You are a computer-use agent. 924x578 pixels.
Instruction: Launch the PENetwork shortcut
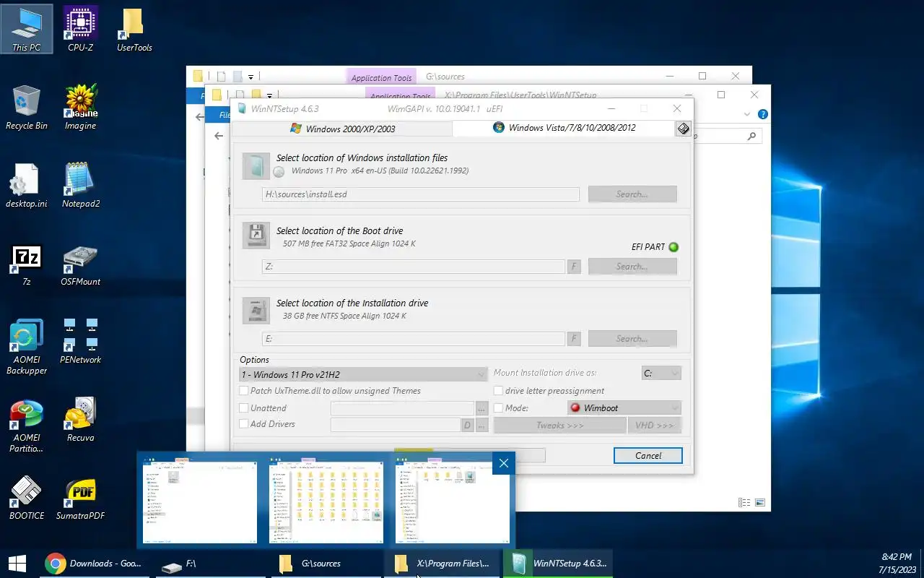tap(80, 341)
